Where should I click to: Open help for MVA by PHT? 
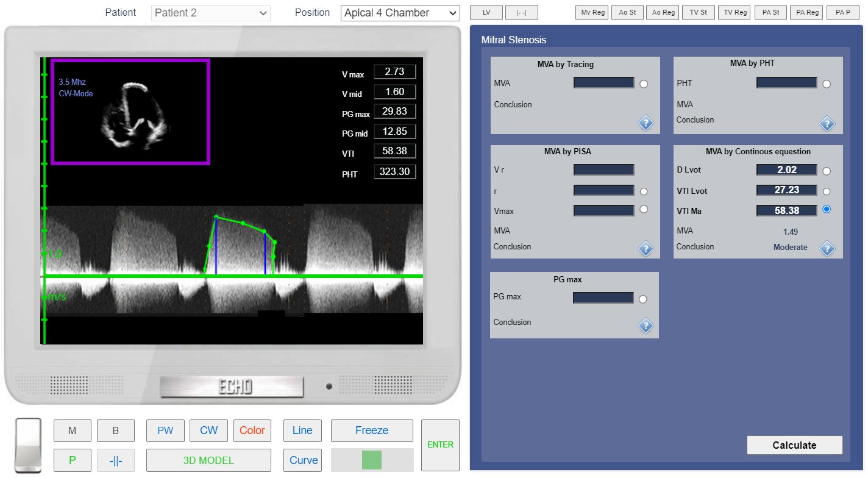pyautogui.click(x=826, y=124)
